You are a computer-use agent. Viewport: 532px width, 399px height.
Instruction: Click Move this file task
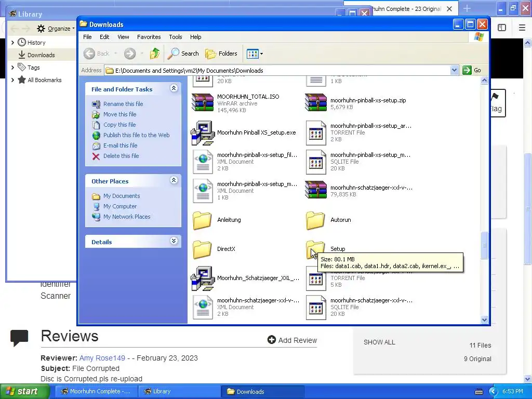click(x=120, y=114)
